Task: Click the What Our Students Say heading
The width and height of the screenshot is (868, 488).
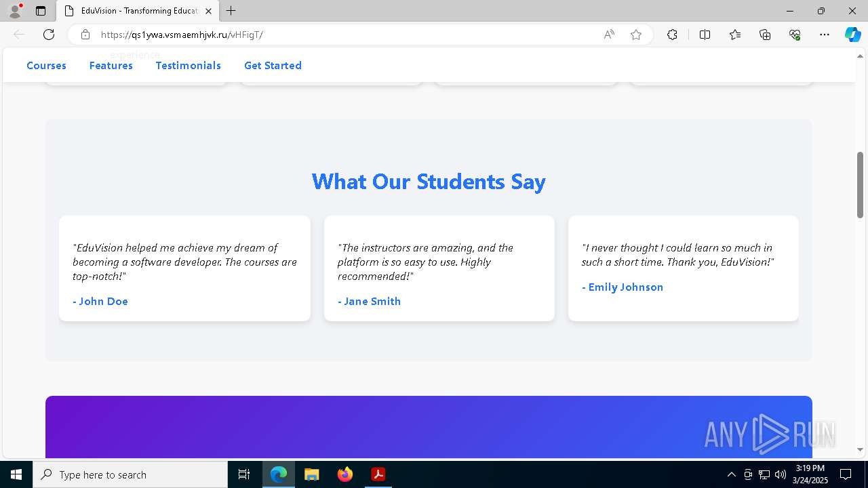Action: coord(429,182)
